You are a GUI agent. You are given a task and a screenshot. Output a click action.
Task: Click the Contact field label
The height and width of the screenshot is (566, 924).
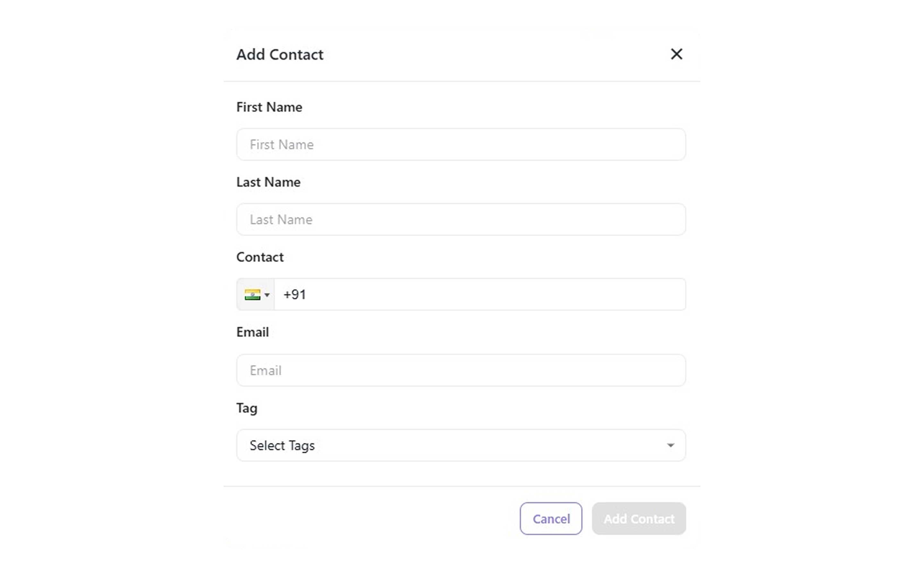(260, 257)
